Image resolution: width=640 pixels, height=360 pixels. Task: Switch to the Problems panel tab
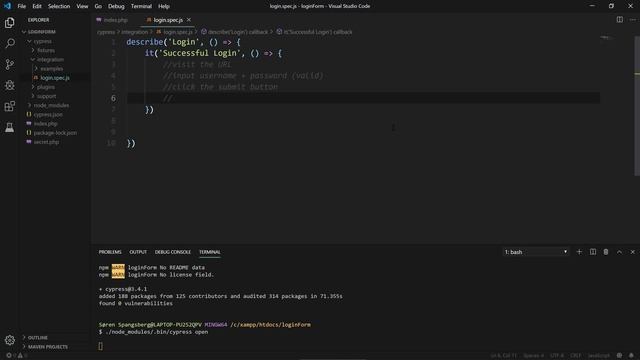coord(110,252)
